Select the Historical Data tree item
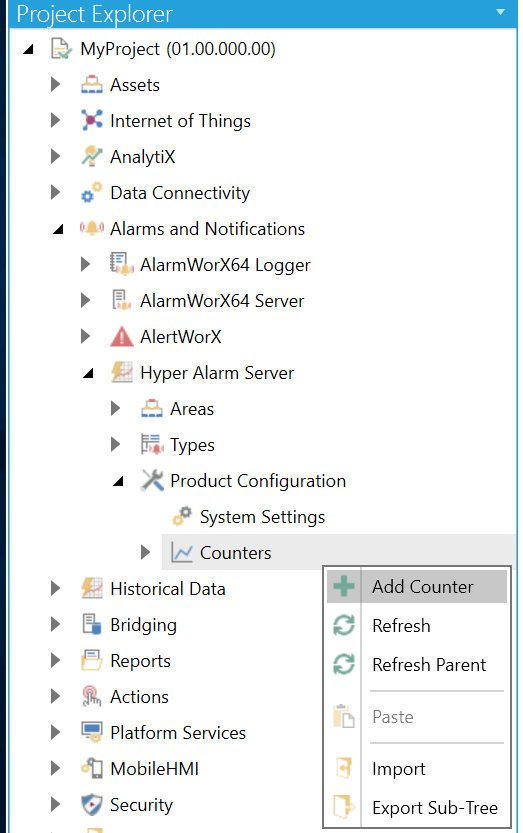 167,589
